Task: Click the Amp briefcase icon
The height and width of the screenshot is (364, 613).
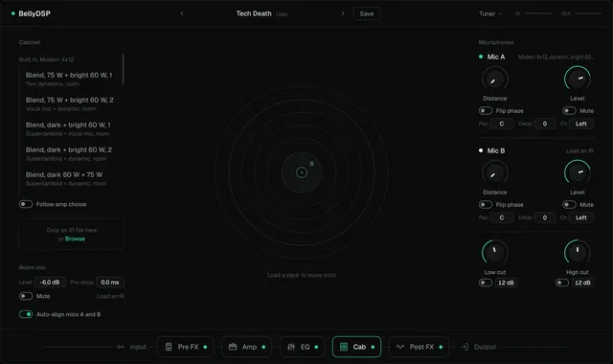Action: click(233, 347)
